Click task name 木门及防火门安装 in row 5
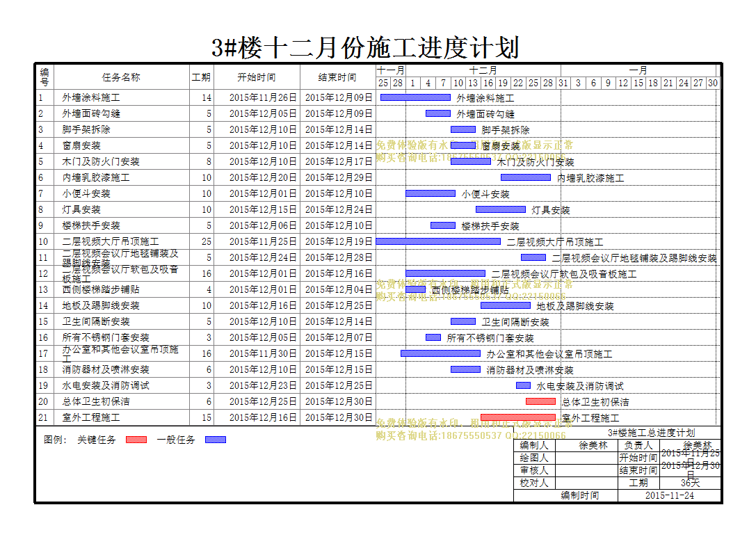This screenshot has width=756, height=537. click(101, 161)
